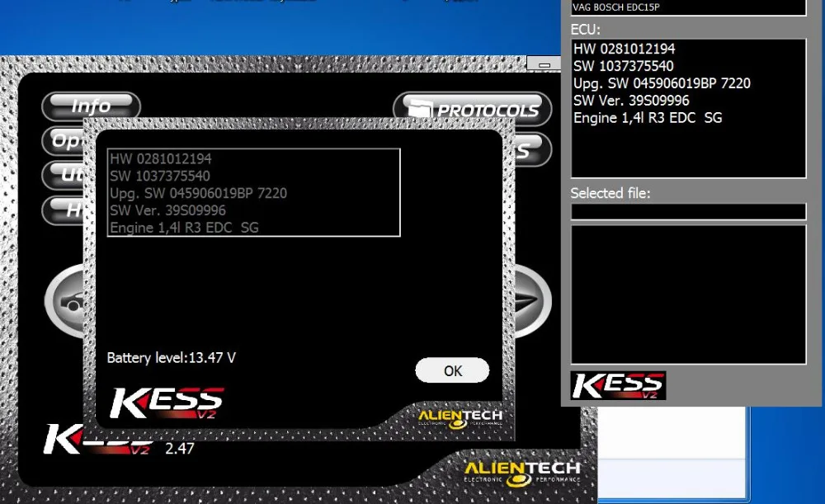Screen dimensions: 825x504
Task: Click the PROTOCOLS folder icon
Action: pyautogui.click(x=421, y=110)
